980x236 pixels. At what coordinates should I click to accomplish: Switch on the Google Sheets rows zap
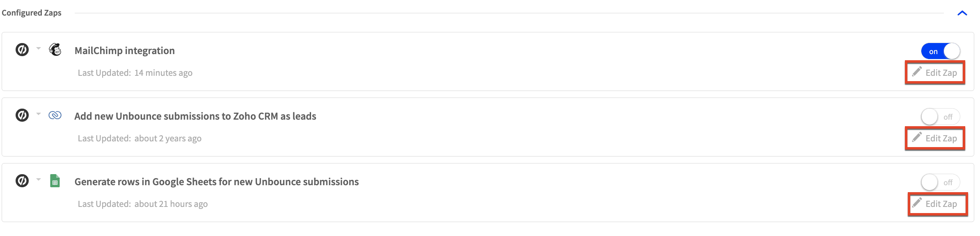click(x=941, y=182)
